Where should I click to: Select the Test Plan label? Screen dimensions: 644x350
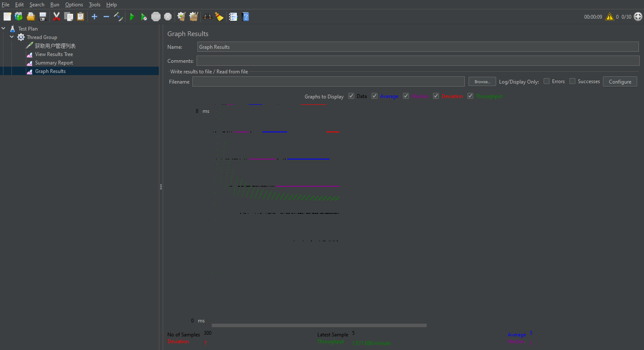[28, 29]
